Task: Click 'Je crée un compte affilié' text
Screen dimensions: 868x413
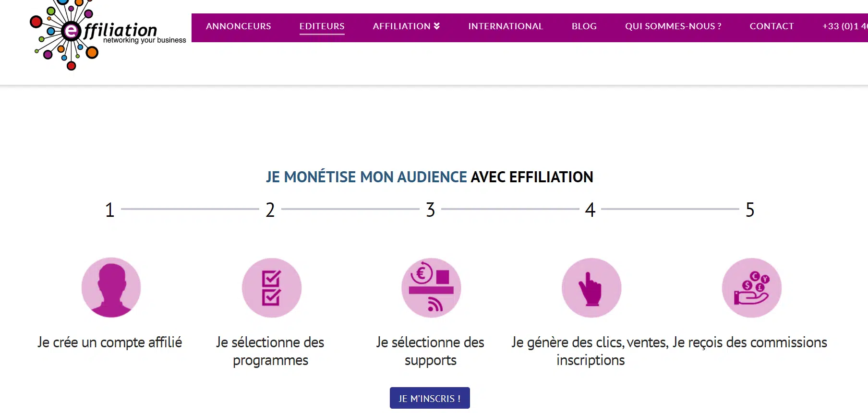Action: 110,342
